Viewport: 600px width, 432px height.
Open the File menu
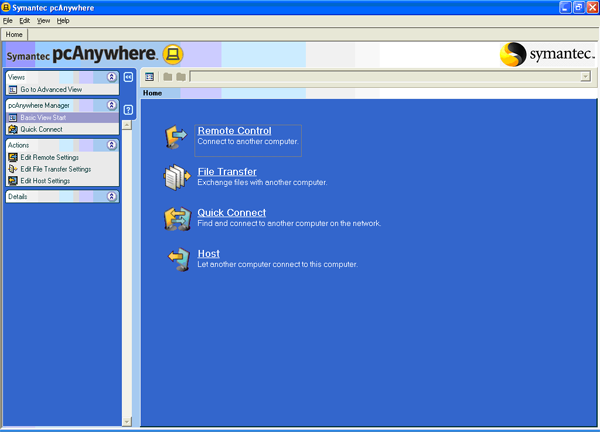pyautogui.click(x=8, y=21)
